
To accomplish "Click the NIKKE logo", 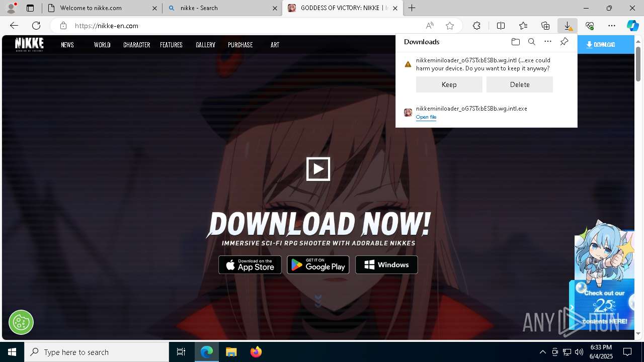I will [x=29, y=44].
